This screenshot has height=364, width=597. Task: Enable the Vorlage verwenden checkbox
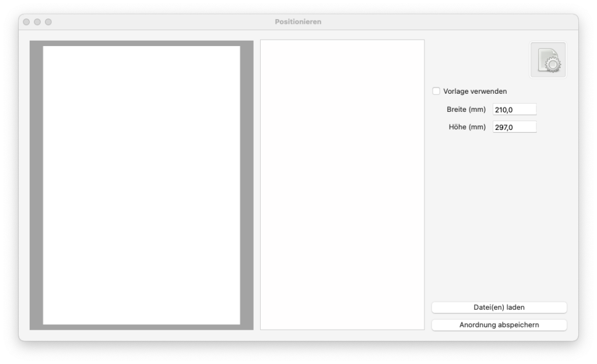tap(436, 91)
